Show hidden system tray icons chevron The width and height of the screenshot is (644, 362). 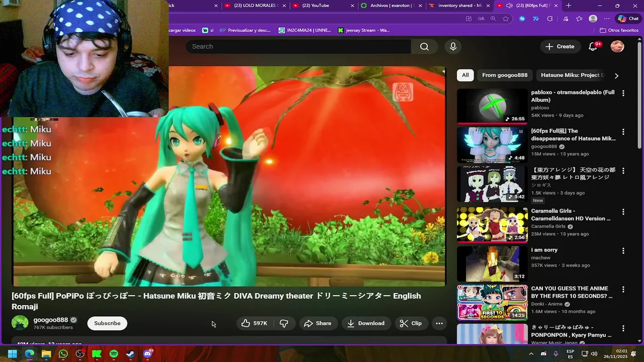[x=531, y=354]
